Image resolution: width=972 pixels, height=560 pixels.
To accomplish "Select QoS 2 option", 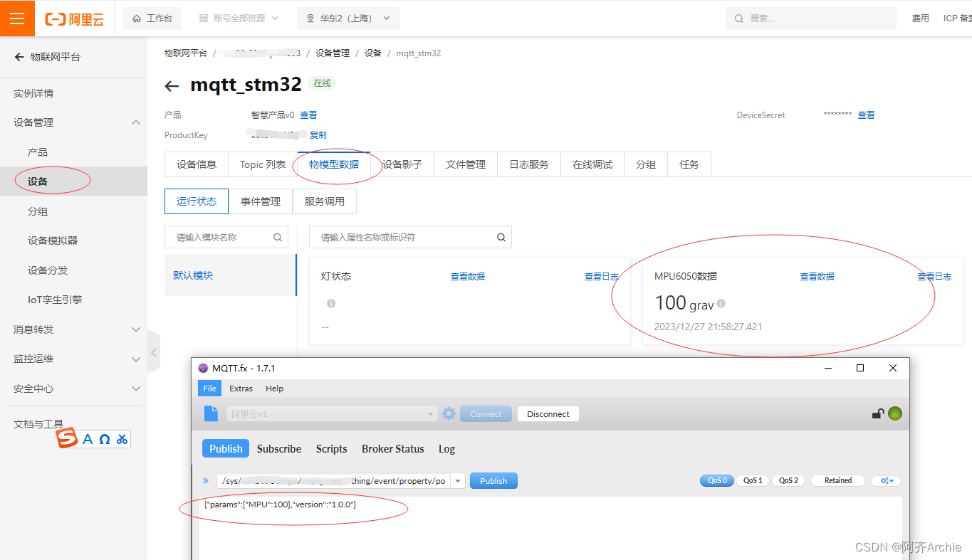I will click(x=788, y=481).
